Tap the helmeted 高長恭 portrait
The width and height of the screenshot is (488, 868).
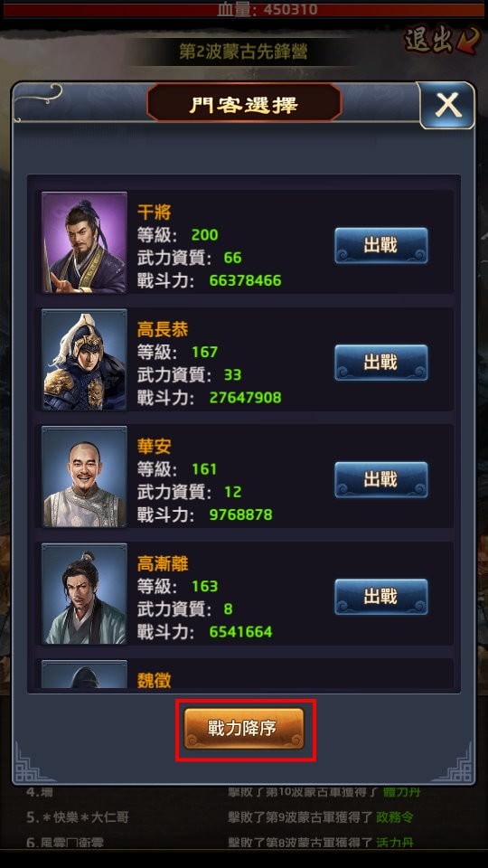click(x=85, y=360)
